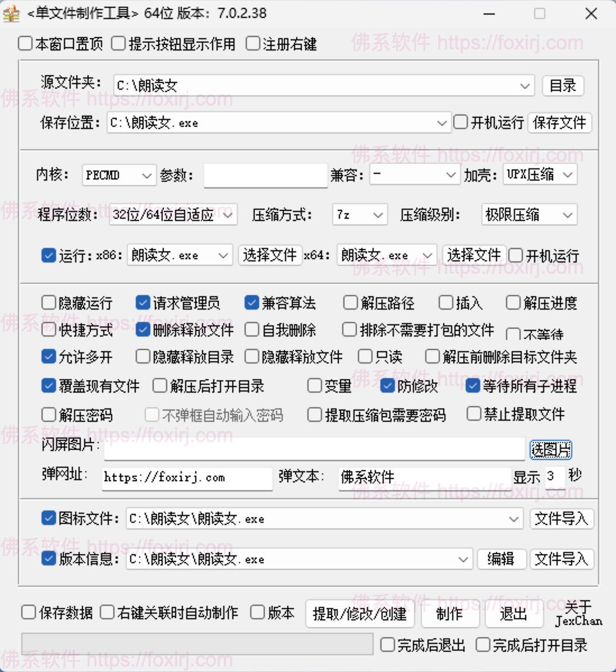616x672 pixels.
Task: Tick 完成后打开目录 checkbox
Action: tap(483, 645)
